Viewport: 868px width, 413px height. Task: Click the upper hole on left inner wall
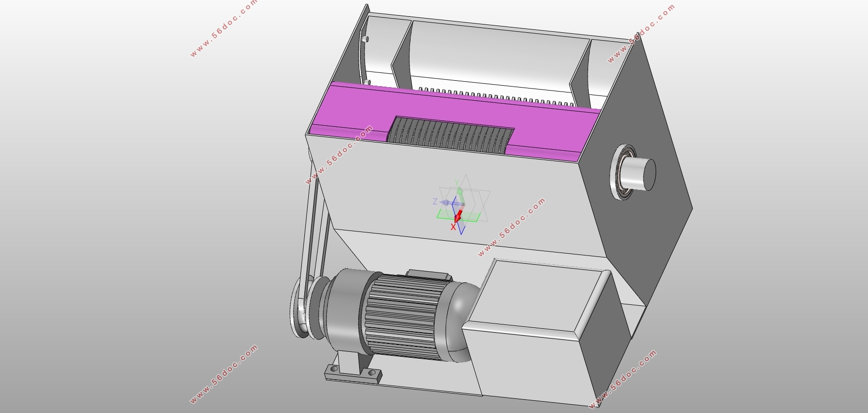coord(365,39)
